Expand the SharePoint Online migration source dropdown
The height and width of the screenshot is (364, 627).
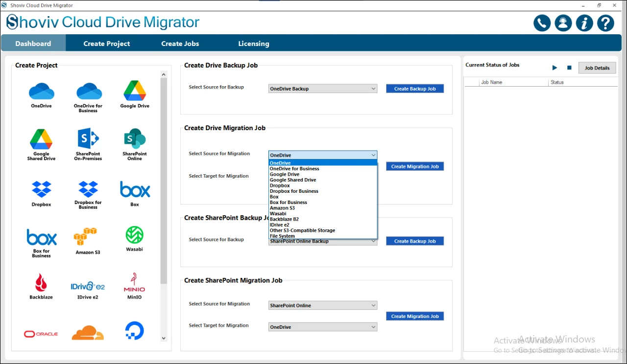pos(323,305)
